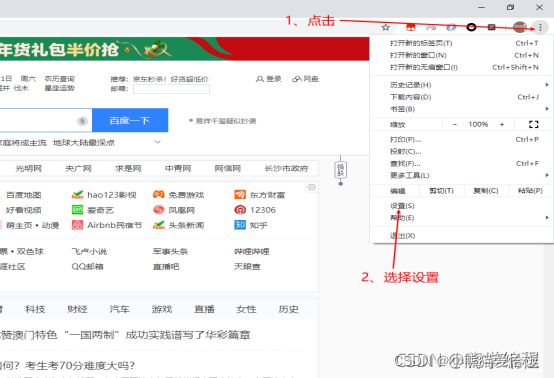Click the 12306 railway icon
554x378 pixels.
point(240,210)
